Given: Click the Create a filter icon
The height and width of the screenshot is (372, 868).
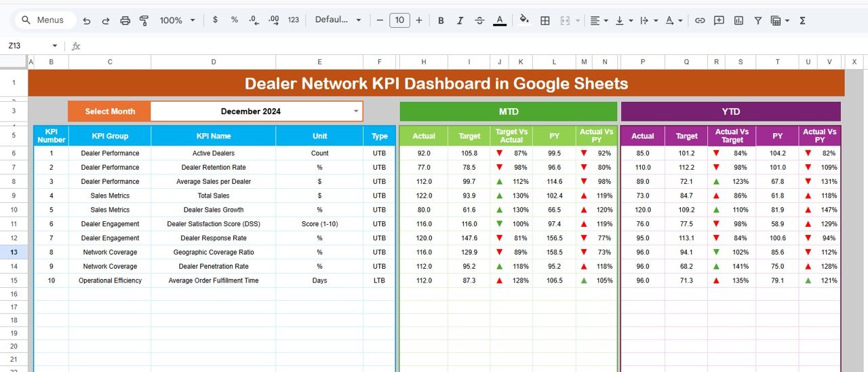Looking at the screenshot, I should tap(758, 20).
